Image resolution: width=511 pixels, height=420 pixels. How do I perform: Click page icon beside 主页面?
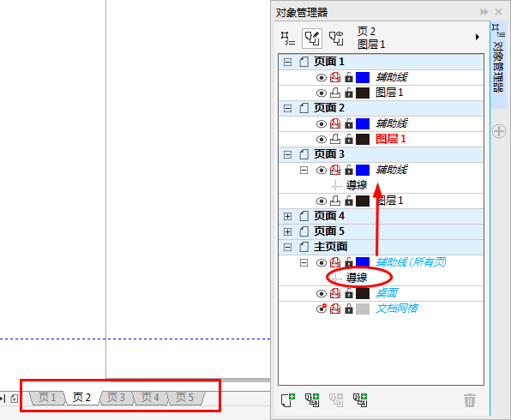pyautogui.click(x=304, y=247)
